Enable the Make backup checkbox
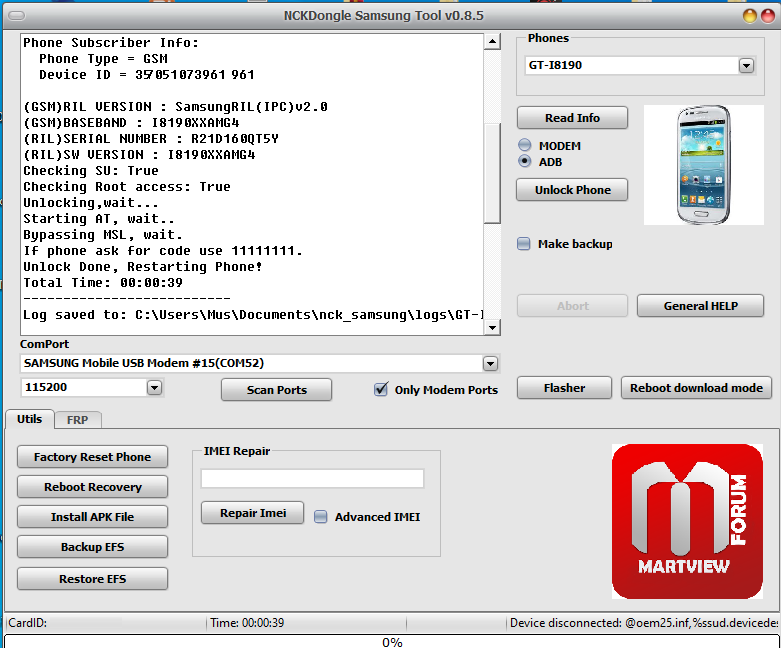781x648 pixels. (523, 244)
